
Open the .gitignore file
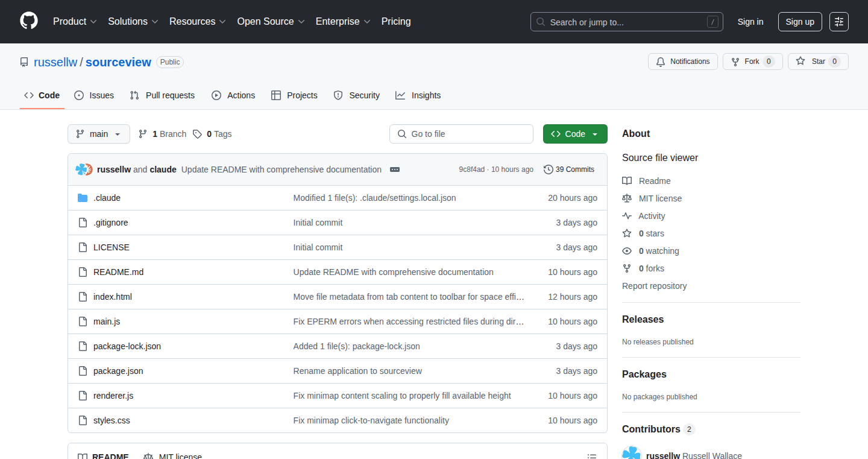pos(110,223)
